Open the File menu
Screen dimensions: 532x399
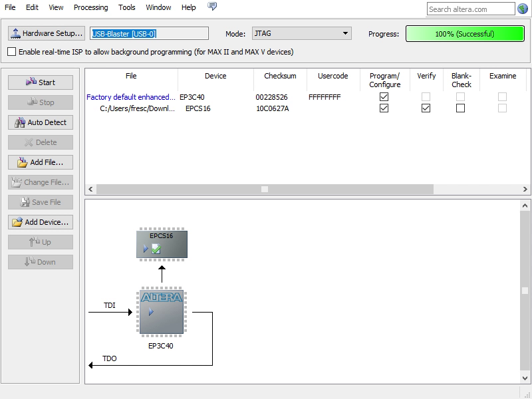10,7
